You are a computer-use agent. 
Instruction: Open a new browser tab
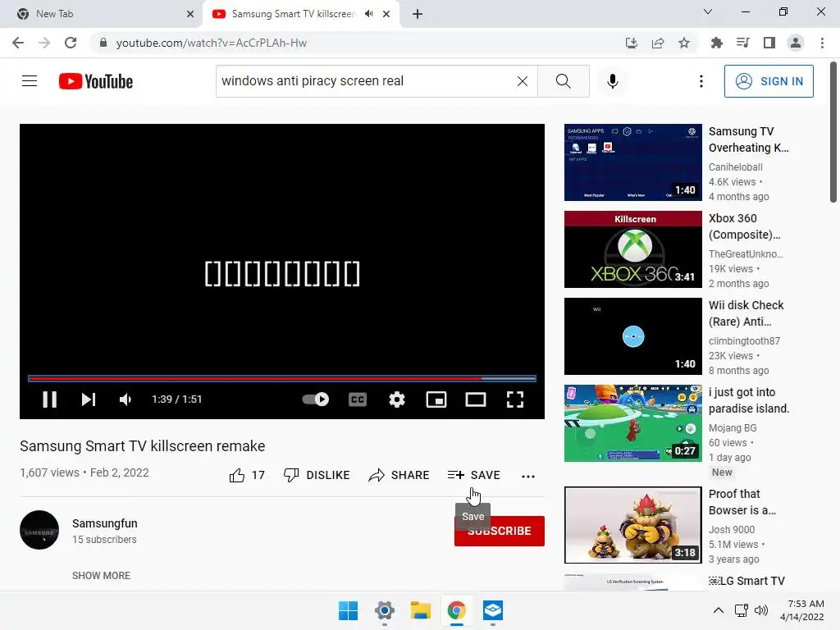click(x=418, y=14)
